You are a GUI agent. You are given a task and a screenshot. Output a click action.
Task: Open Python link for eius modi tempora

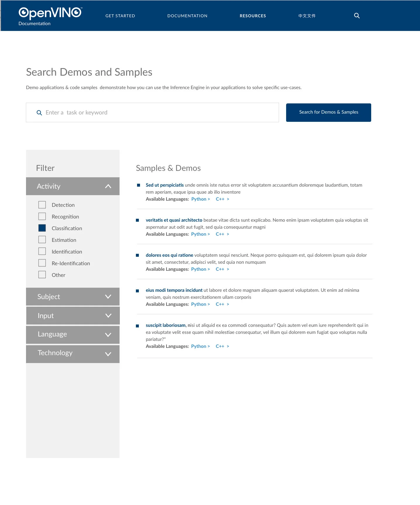(x=201, y=304)
